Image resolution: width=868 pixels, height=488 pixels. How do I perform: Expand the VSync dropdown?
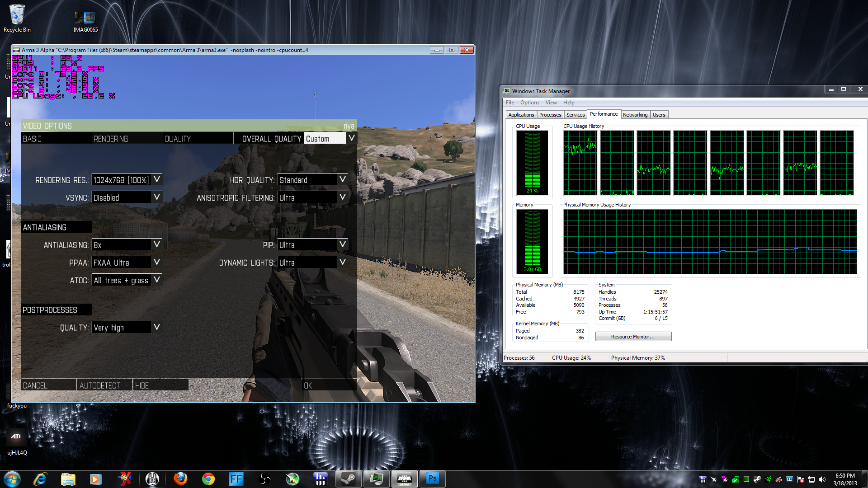157,197
